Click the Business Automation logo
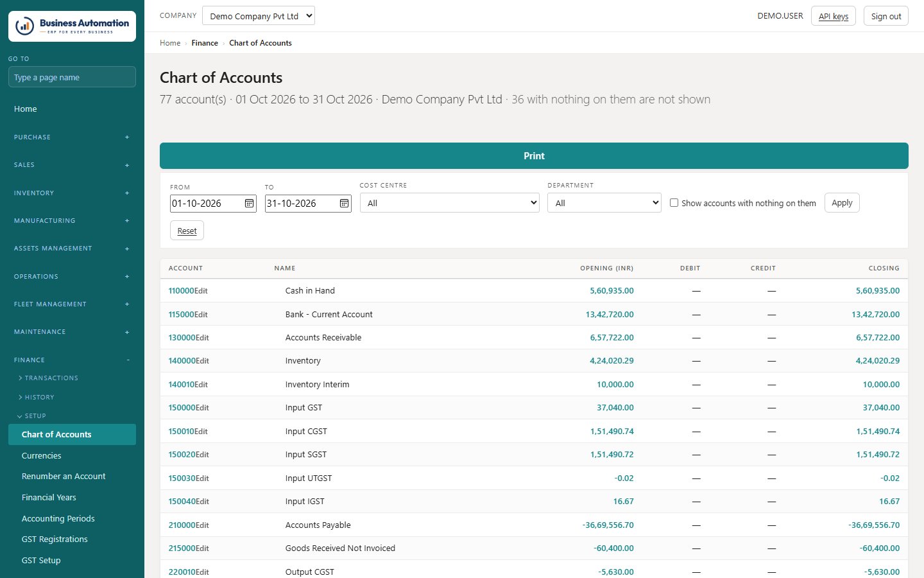This screenshot has width=924, height=578. [72, 26]
